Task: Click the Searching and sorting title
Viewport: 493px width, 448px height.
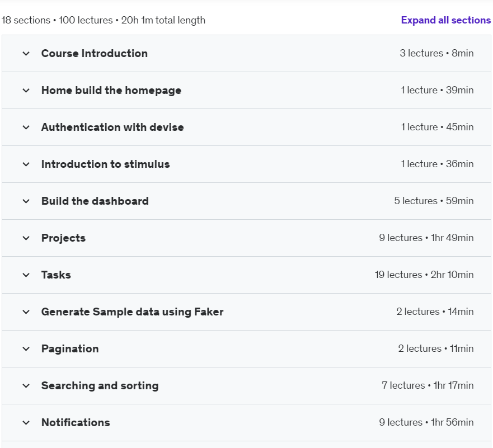Action: 100,386
